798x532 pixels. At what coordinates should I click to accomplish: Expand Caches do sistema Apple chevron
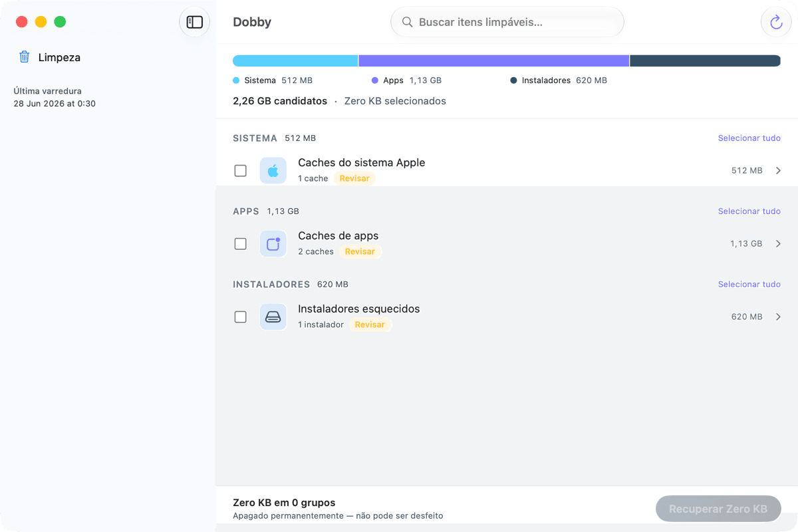778,171
